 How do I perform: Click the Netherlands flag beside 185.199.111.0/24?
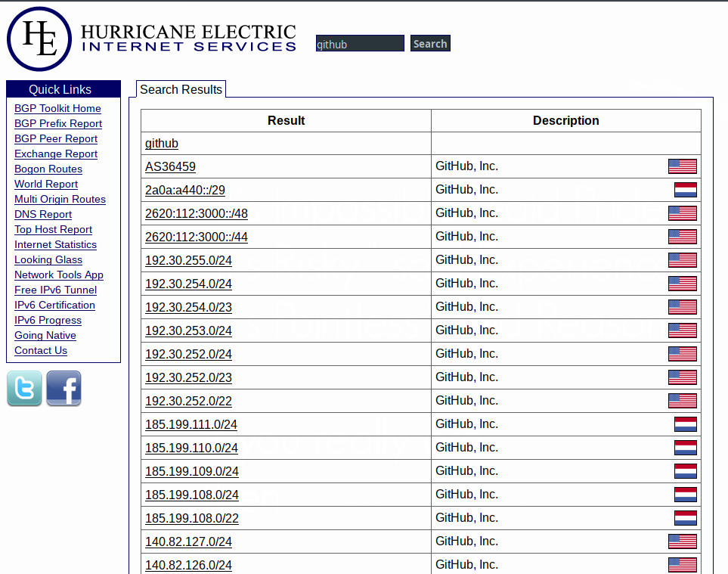pyautogui.click(x=686, y=424)
